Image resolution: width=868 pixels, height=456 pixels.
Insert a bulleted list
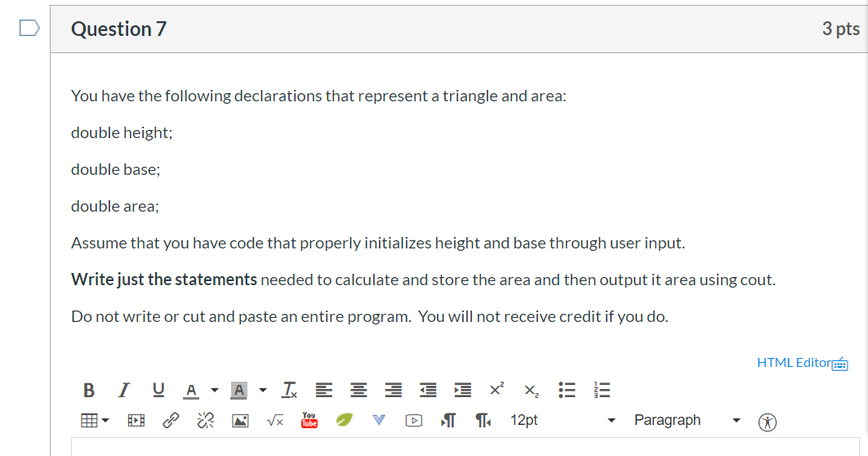567,390
